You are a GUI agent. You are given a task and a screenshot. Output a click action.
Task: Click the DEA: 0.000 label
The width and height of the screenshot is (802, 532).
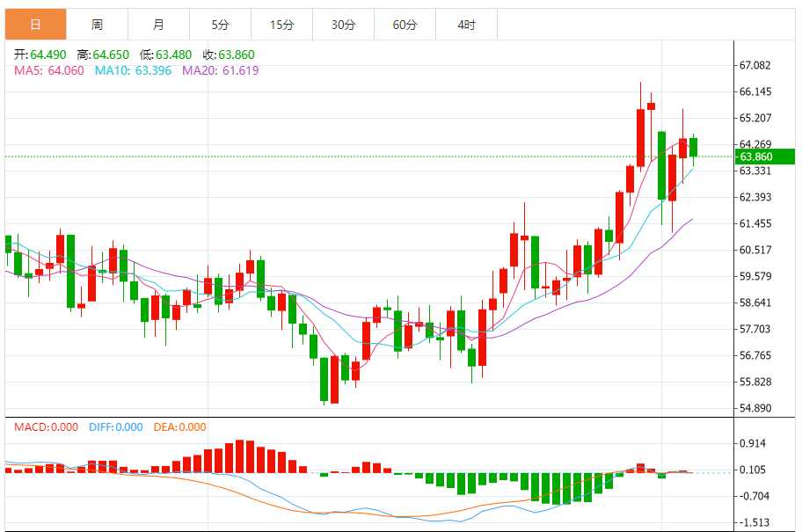(x=179, y=427)
